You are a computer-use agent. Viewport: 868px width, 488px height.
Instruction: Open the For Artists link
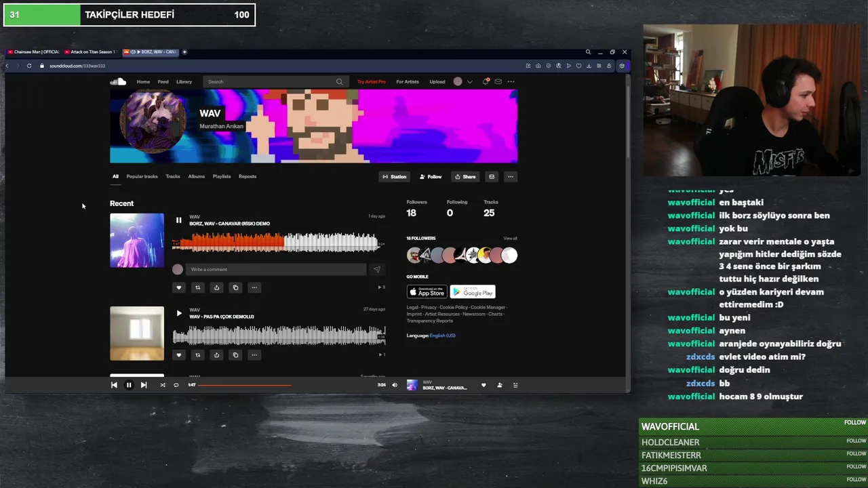coord(408,81)
